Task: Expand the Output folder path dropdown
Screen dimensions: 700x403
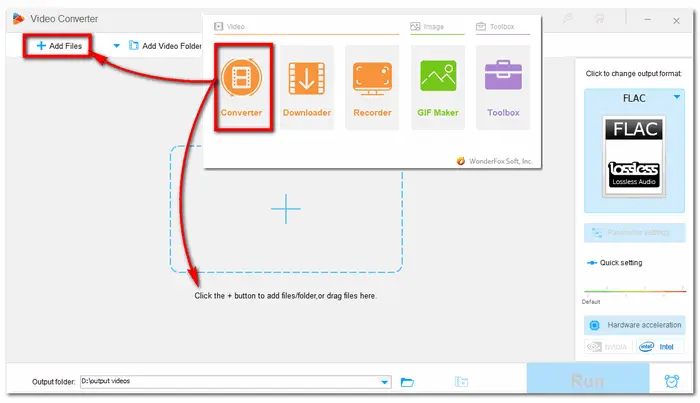Action: [384, 382]
